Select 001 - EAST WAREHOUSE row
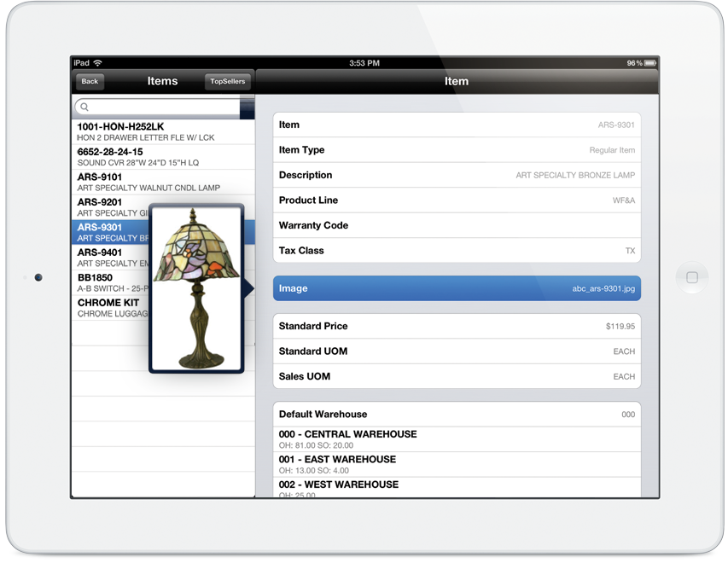728x563 pixels. point(457,464)
